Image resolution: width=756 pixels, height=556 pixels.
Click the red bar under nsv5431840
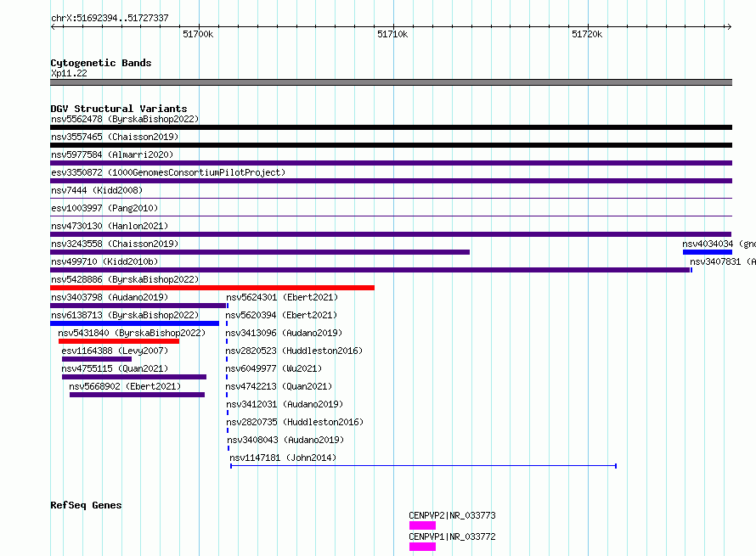click(x=119, y=341)
